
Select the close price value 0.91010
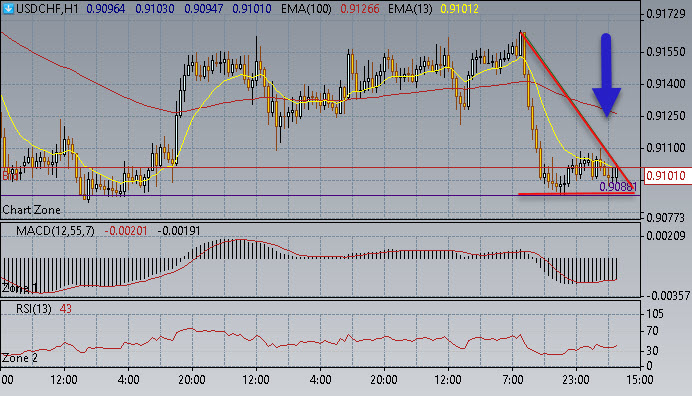point(252,8)
